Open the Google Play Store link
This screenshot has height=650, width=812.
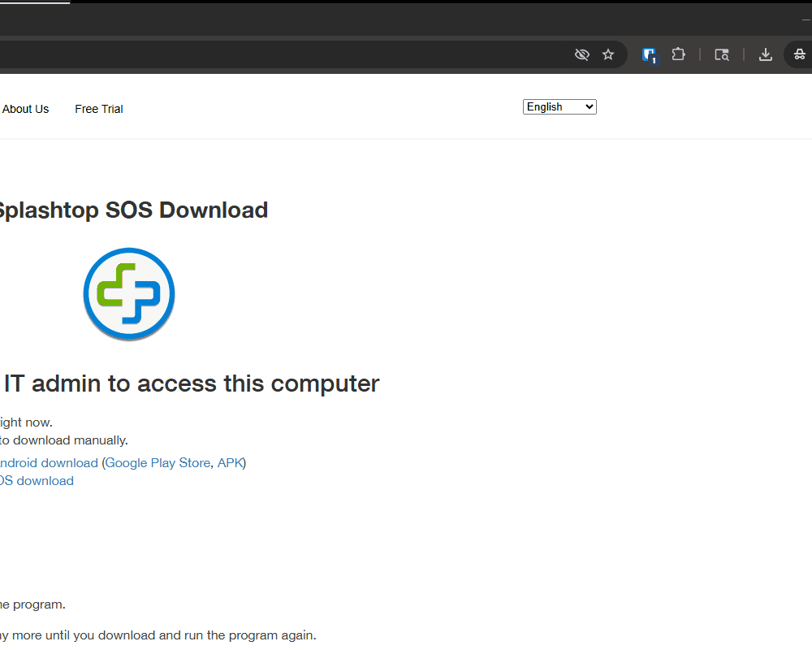pyautogui.click(x=158, y=463)
